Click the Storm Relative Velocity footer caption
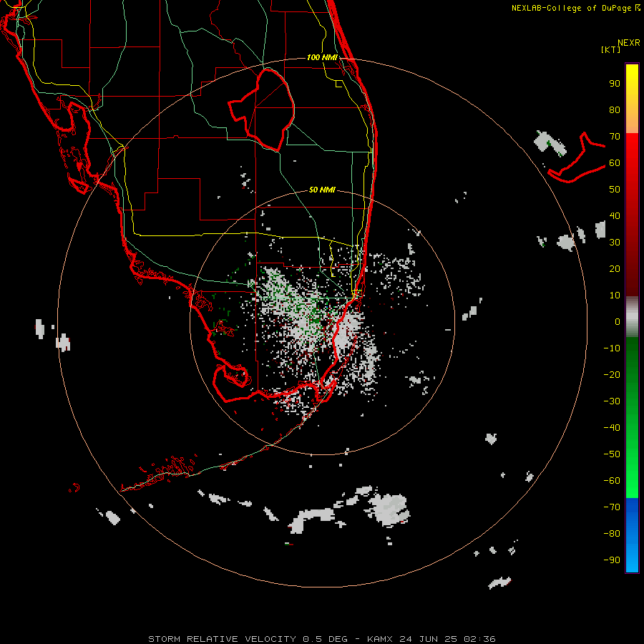Screen dimensions: 644x644 (321, 639)
